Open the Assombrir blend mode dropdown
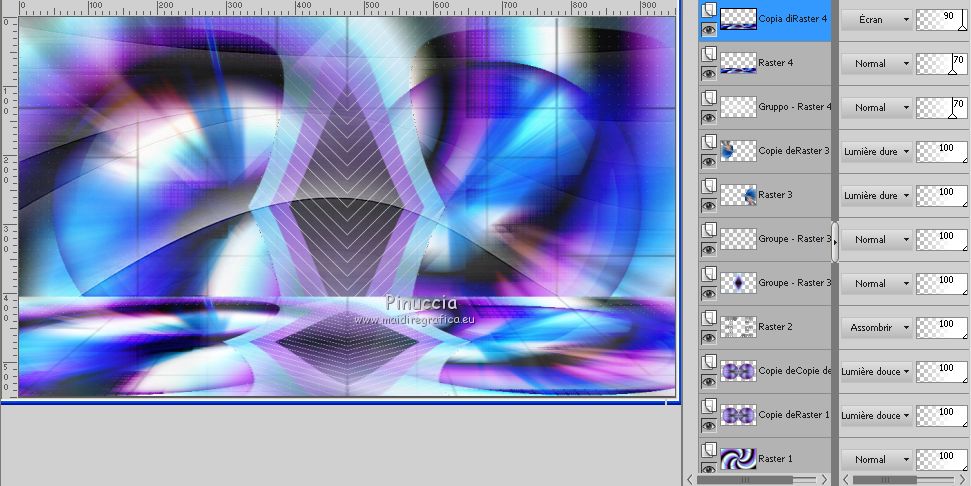The height and width of the screenshot is (486, 971). click(876, 328)
